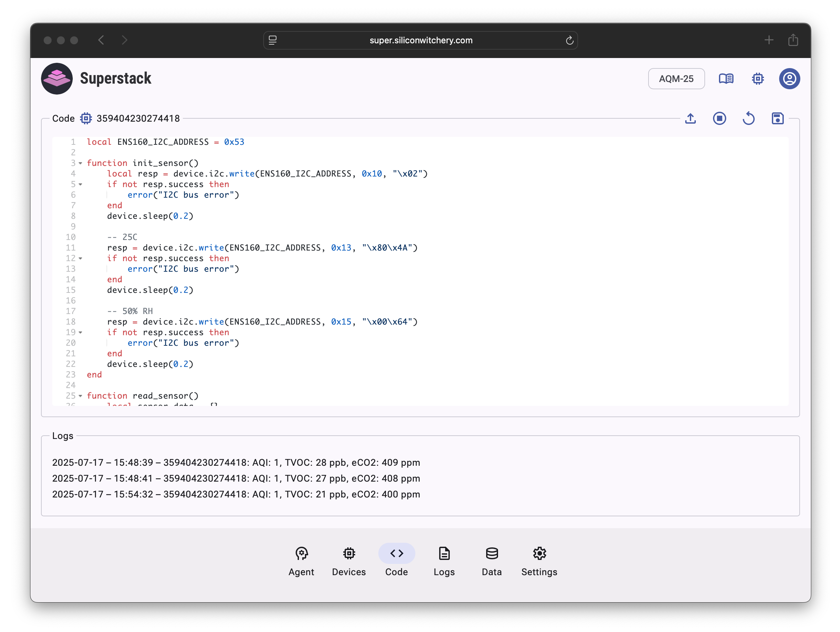Collapse the init_sensor function fold arrow on line 3

pyautogui.click(x=80, y=163)
